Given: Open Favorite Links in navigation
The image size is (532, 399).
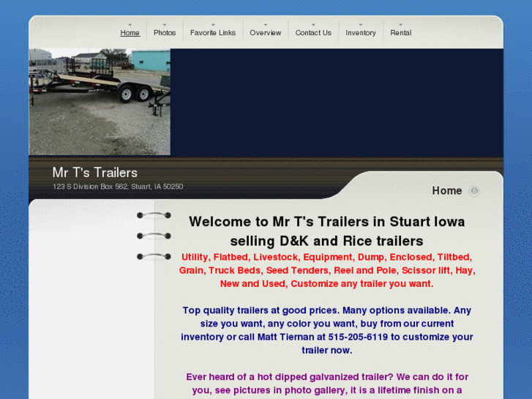Looking at the screenshot, I should [x=213, y=33].
